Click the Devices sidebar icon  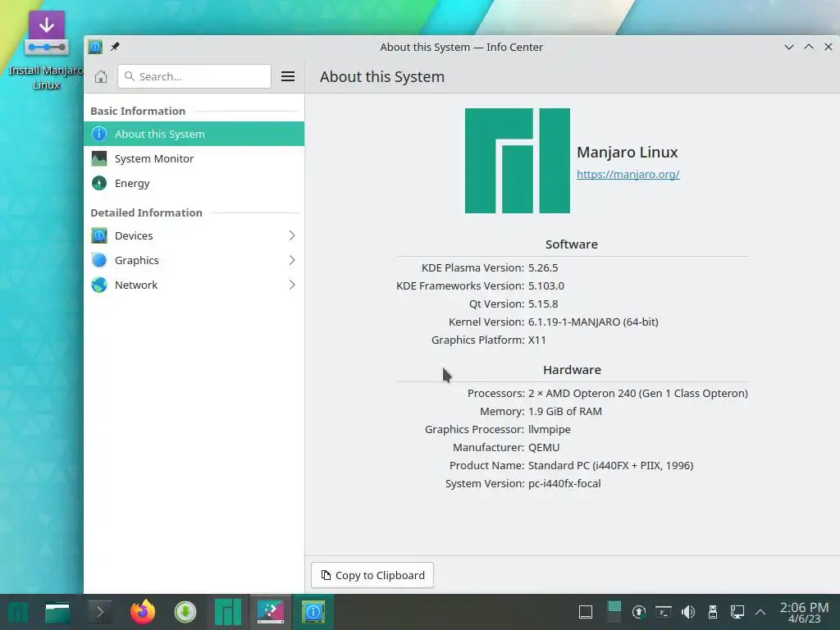[x=99, y=235]
